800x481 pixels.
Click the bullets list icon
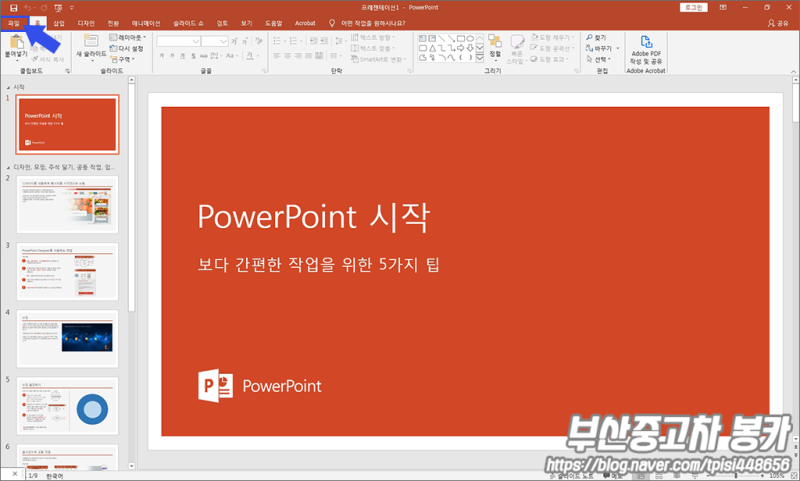point(277,41)
